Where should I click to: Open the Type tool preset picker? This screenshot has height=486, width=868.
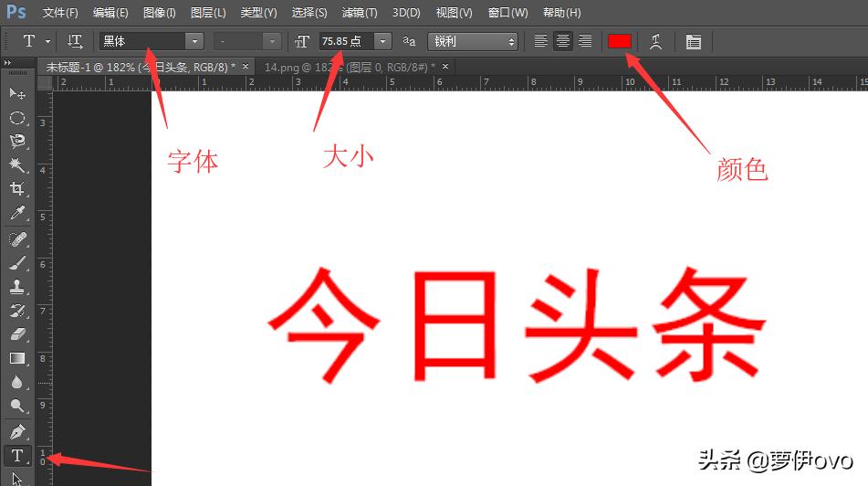(x=48, y=41)
